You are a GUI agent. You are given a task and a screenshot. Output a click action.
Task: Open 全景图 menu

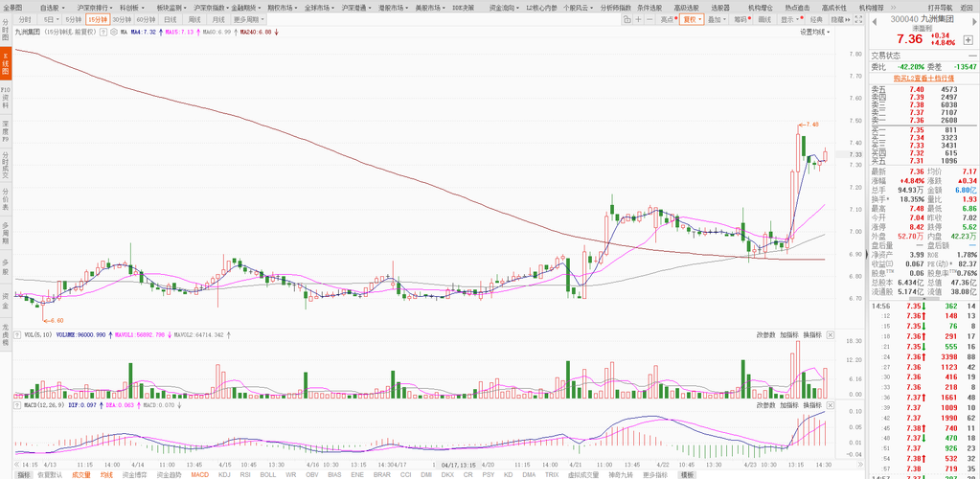click(x=12, y=8)
